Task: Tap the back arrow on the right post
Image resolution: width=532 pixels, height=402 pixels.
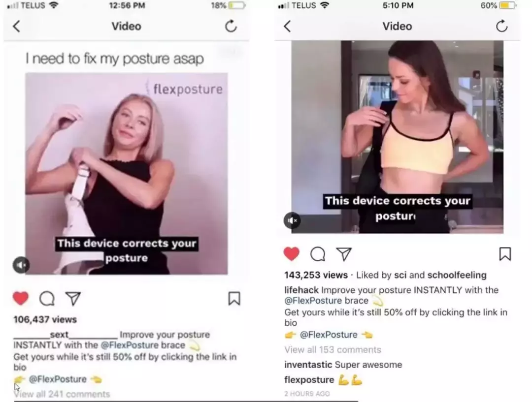Action: (x=287, y=26)
